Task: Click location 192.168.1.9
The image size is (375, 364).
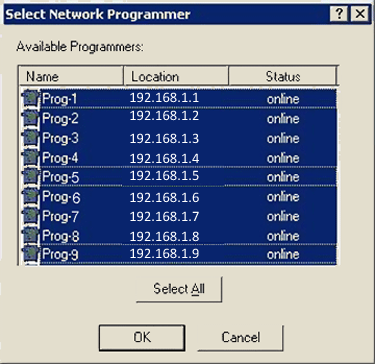Action: [x=164, y=254]
